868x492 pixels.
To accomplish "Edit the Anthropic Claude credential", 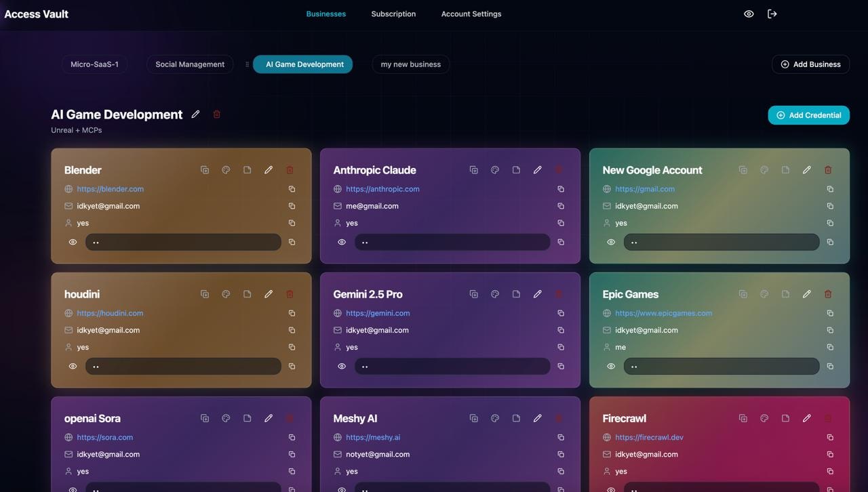I will [537, 170].
